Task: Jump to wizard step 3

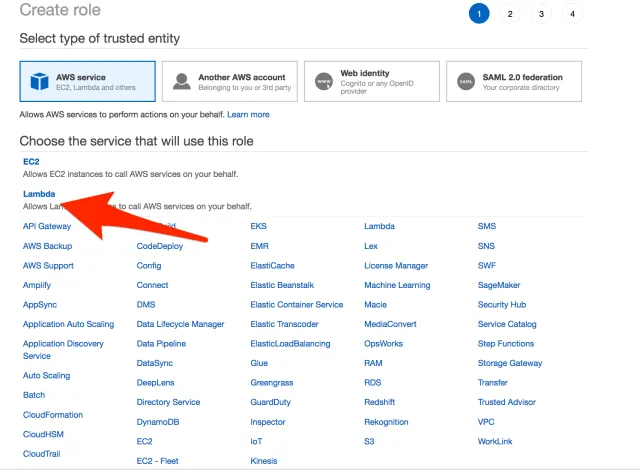Action: coord(541,13)
